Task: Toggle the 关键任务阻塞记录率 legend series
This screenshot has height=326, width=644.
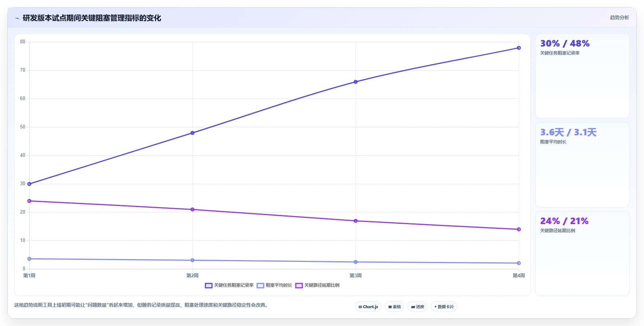Action: [229, 285]
